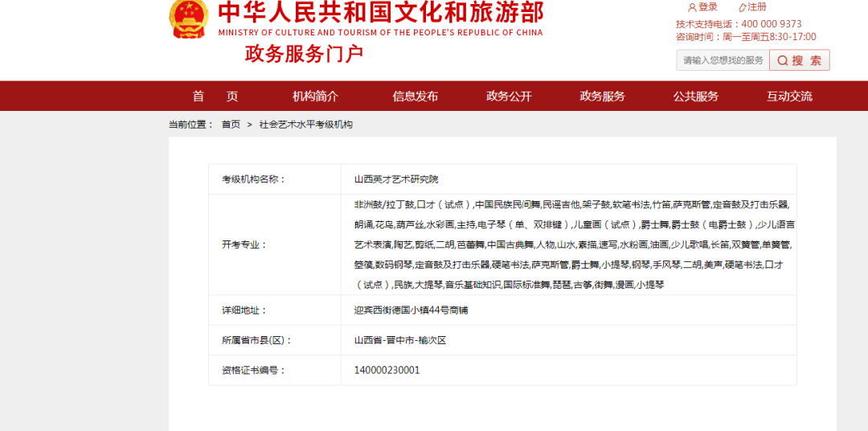Select the 山西英才艺术研究院 value
868x431 pixels.
pos(395,179)
